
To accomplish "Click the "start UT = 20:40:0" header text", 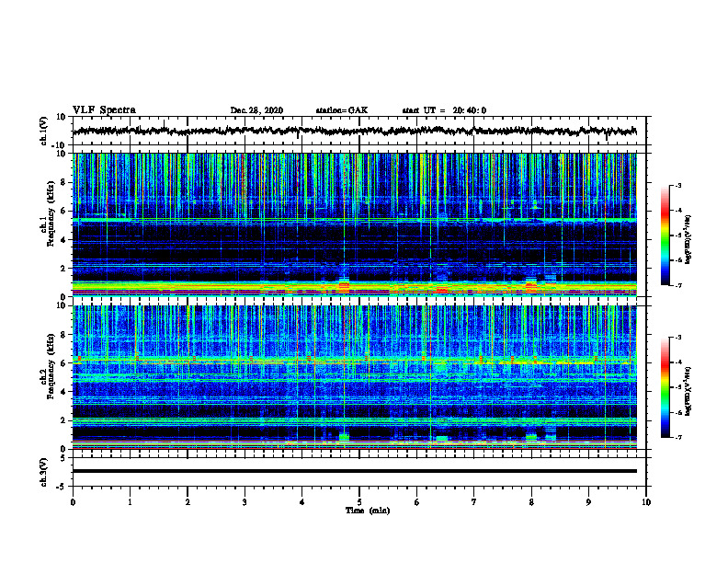I will click(x=444, y=110).
